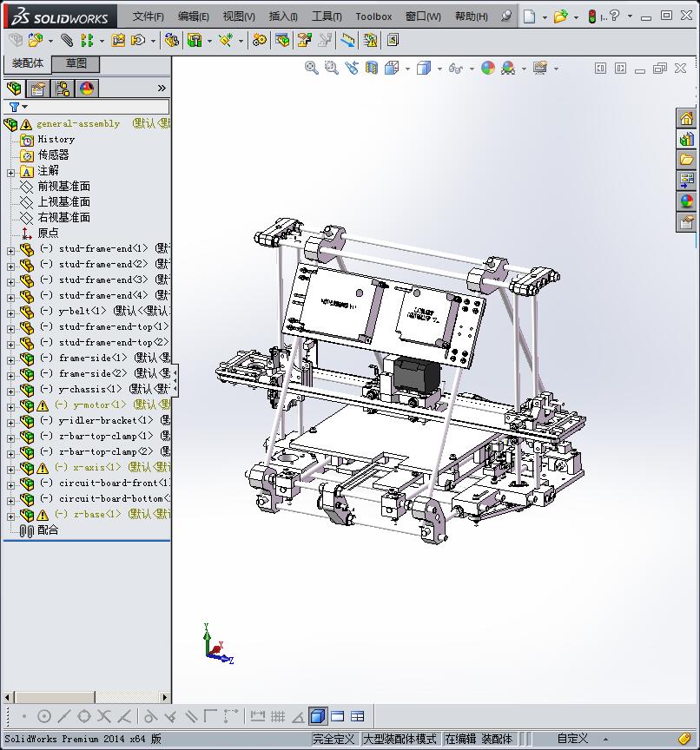Open the Display Style dropdown arrow
This screenshot has height=750, width=700.
click(x=439, y=69)
